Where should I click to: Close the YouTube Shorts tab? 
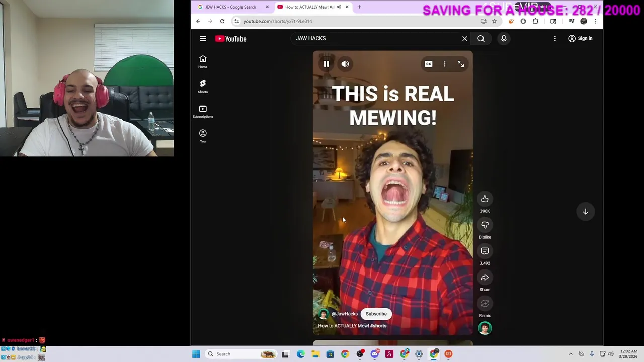coord(347,7)
